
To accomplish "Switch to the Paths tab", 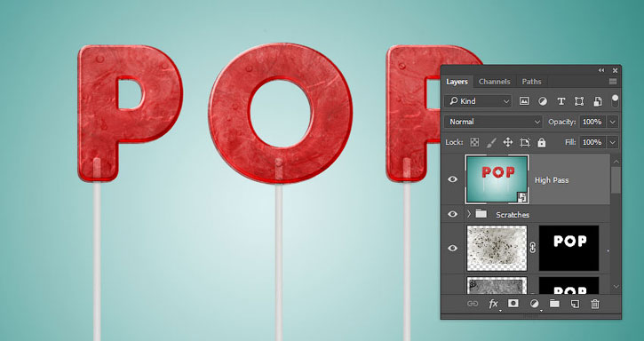I will tap(531, 82).
